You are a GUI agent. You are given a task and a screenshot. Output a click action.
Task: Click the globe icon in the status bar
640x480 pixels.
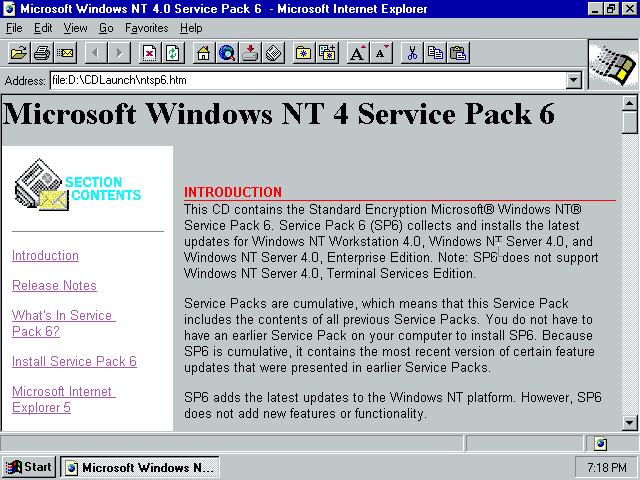600,443
